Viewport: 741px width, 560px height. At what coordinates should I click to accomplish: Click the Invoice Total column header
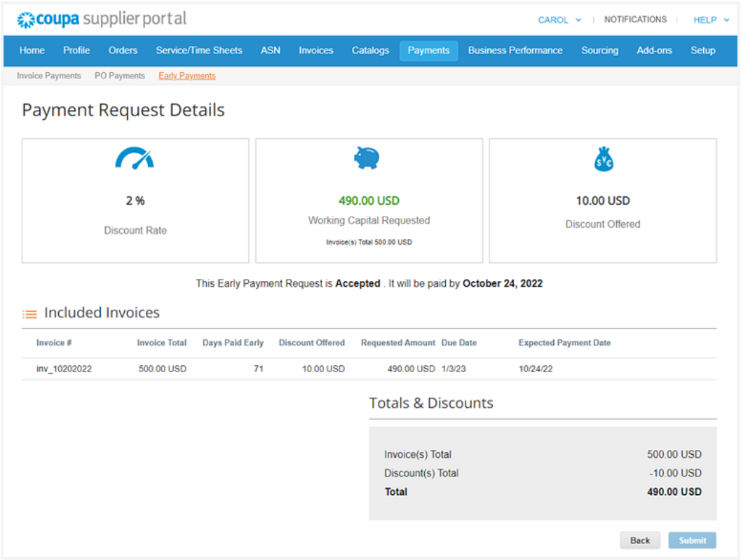162,343
